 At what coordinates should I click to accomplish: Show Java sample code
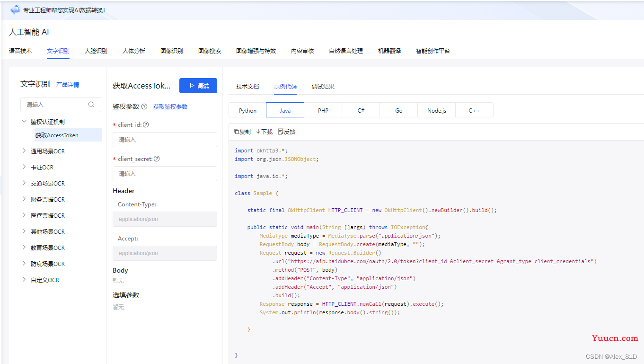285,110
